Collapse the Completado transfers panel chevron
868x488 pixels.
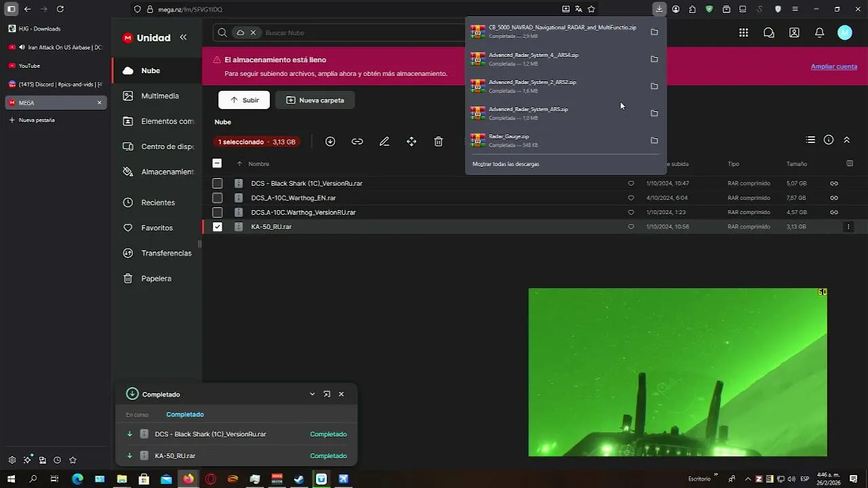312,394
